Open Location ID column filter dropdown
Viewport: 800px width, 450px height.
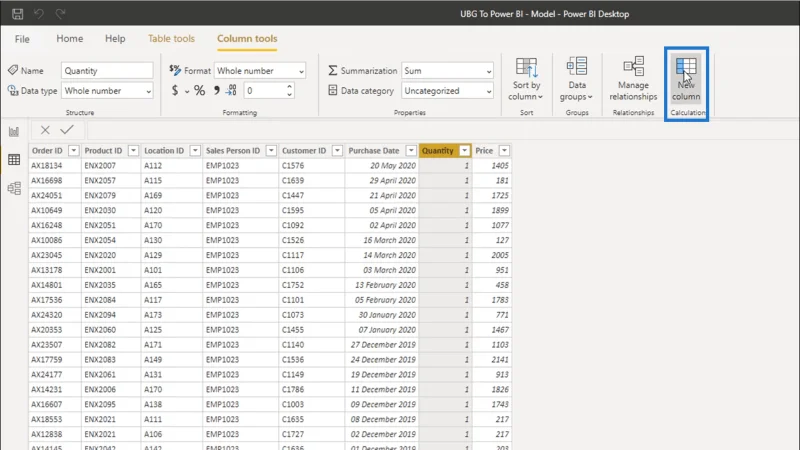pos(195,151)
